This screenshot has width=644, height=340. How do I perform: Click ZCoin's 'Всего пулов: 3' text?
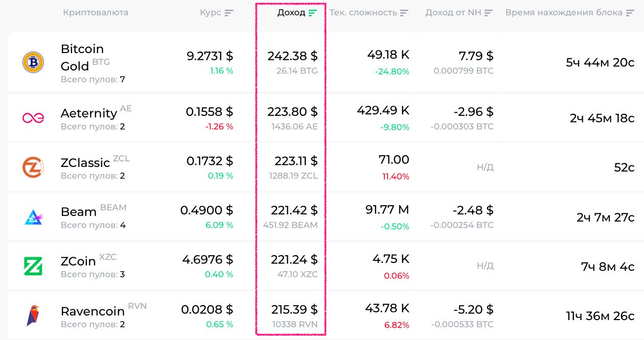click(93, 275)
